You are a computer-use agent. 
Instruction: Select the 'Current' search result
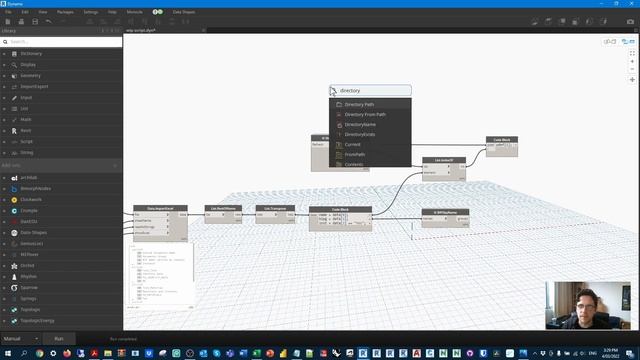point(370,144)
